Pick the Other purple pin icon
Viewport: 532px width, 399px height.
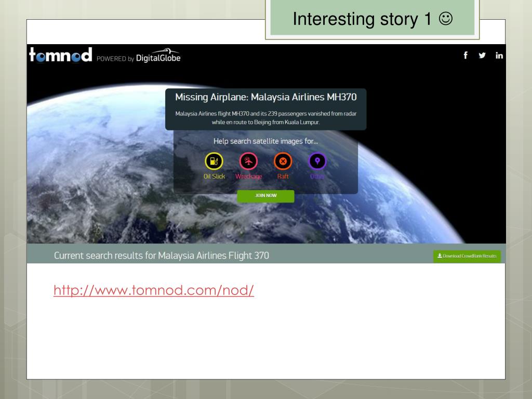(x=317, y=161)
